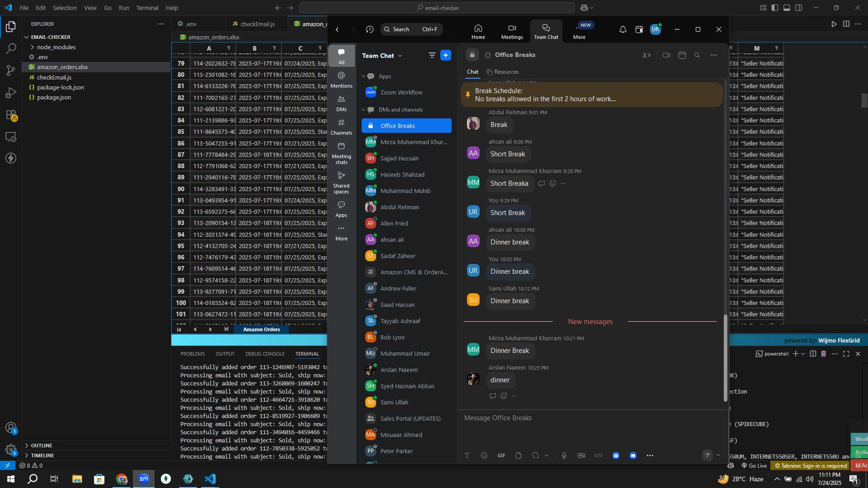Image resolution: width=868 pixels, height=488 pixels.
Task: Click VS Code command center search bar
Action: pyautogui.click(x=437, y=8)
